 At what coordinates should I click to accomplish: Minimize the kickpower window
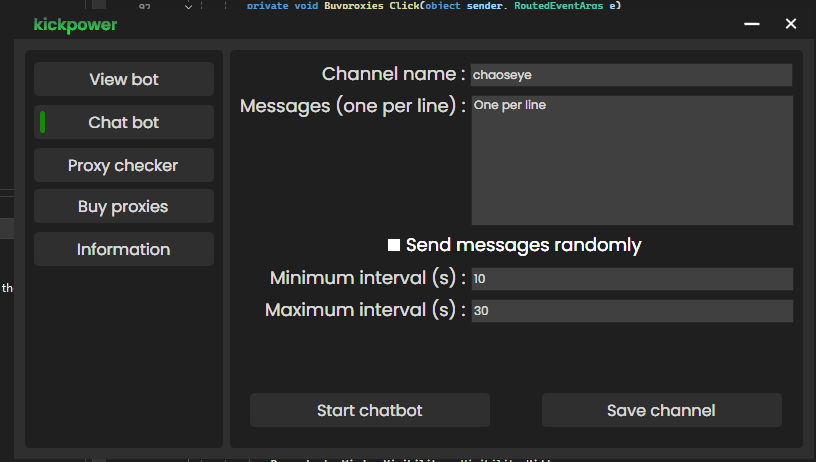(x=752, y=24)
